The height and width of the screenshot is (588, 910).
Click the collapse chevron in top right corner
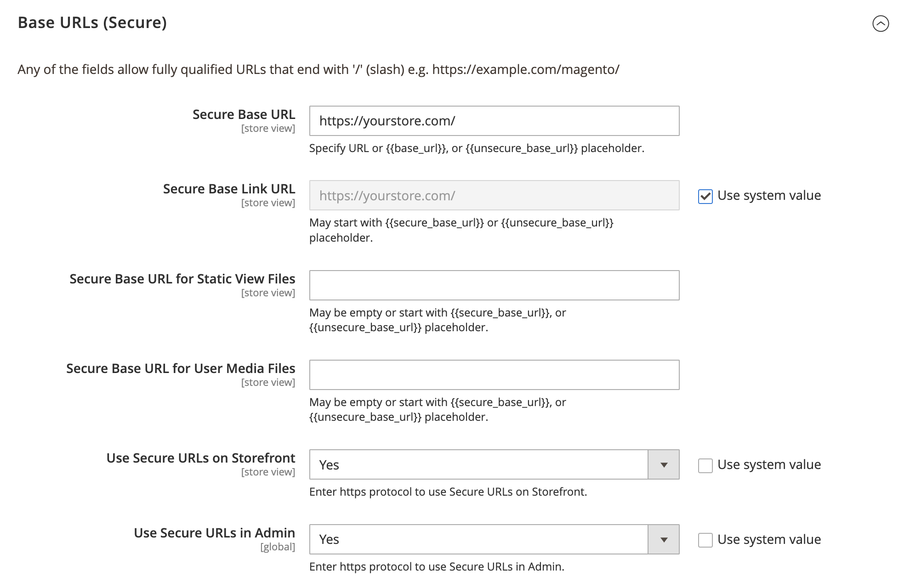click(881, 24)
